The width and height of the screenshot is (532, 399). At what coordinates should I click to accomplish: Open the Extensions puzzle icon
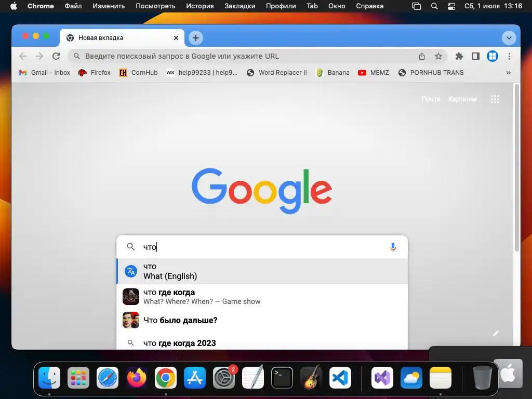[x=459, y=56]
